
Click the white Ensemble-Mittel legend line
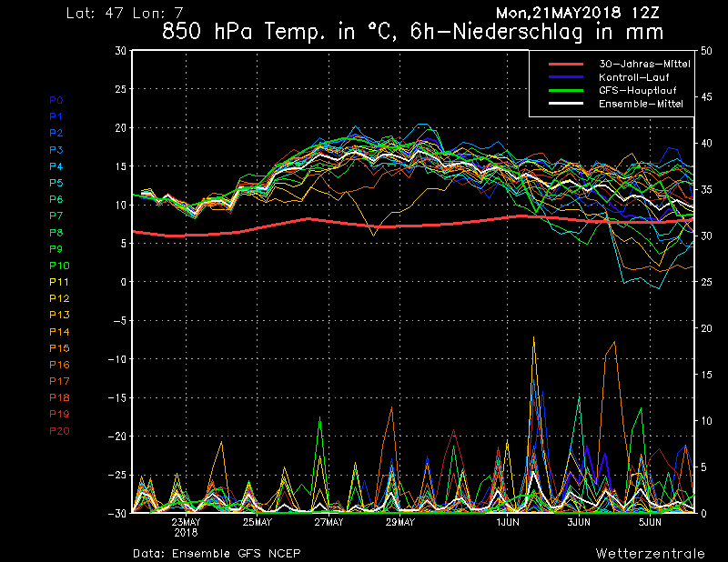(565, 104)
